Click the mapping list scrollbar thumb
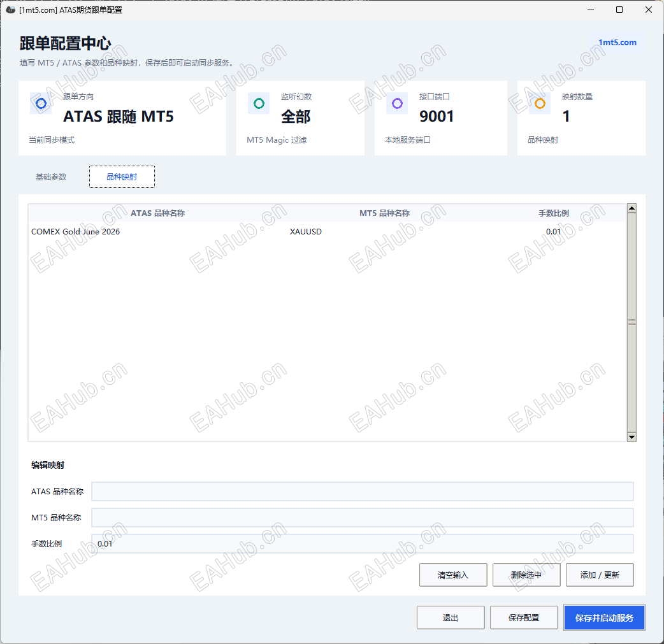Image resolution: width=664 pixels, height=644 pixels. (x=632, y=322)
